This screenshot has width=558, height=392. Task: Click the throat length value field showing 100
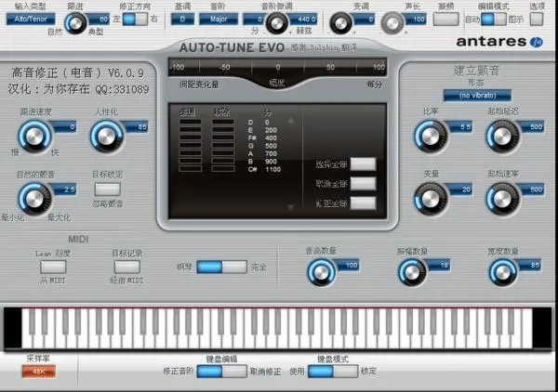pos(416,20)
